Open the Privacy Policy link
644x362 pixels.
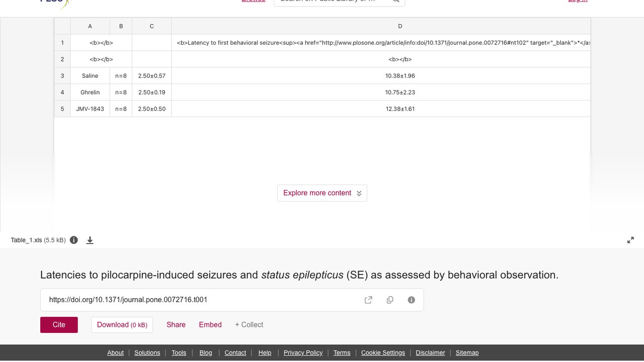(303, 352)
